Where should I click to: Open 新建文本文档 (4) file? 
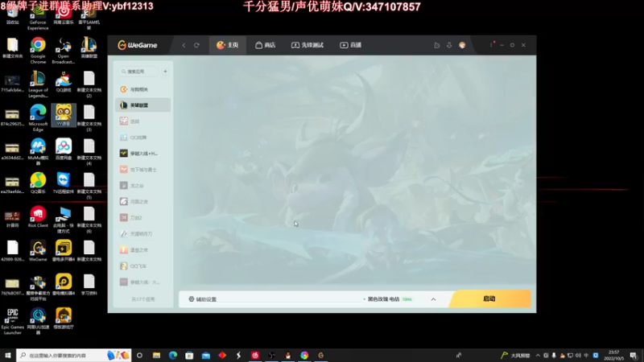click(x=89, y=151)
